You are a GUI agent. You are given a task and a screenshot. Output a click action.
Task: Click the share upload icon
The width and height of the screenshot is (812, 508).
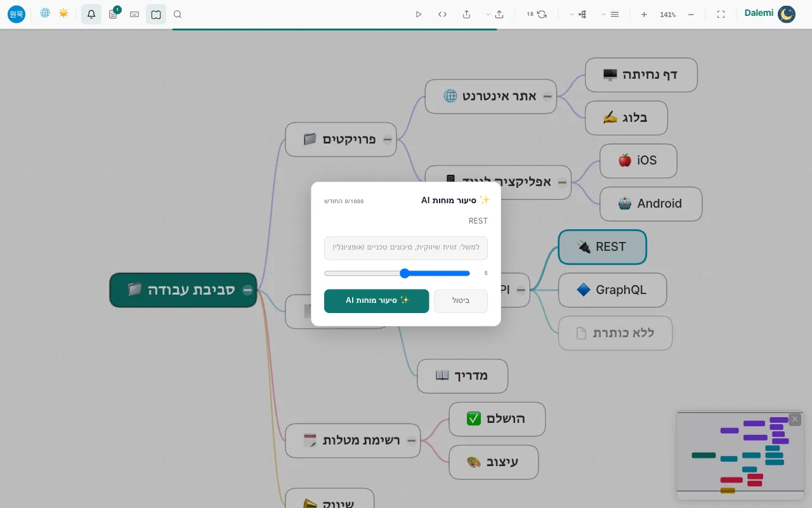click(x=467, y=14)
